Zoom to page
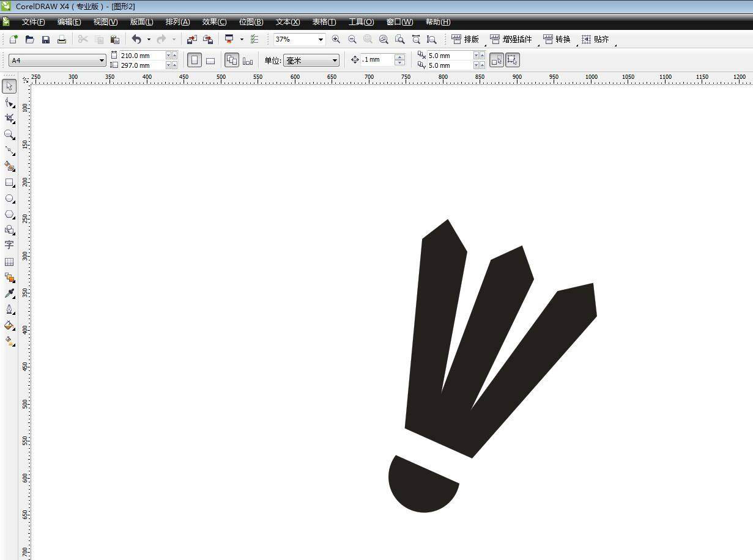Viewport: 753px width, 560px height. pos(399,39)
